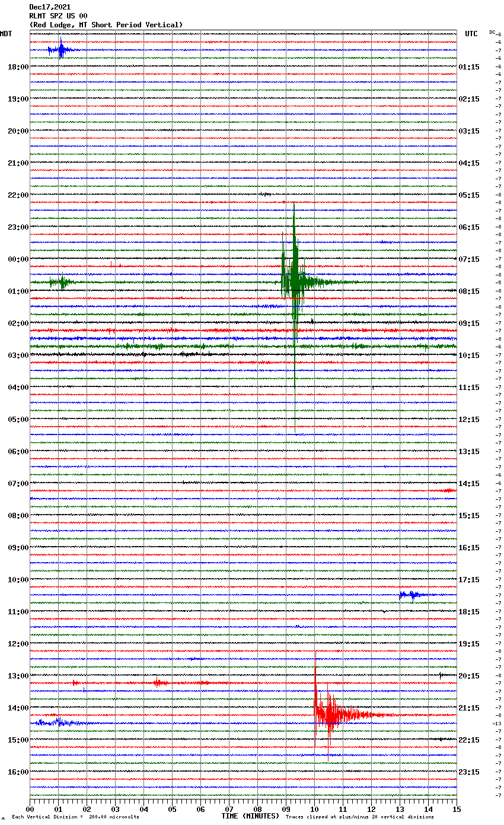Click the 21:15 UTC time label

click(x=469, y=708)
